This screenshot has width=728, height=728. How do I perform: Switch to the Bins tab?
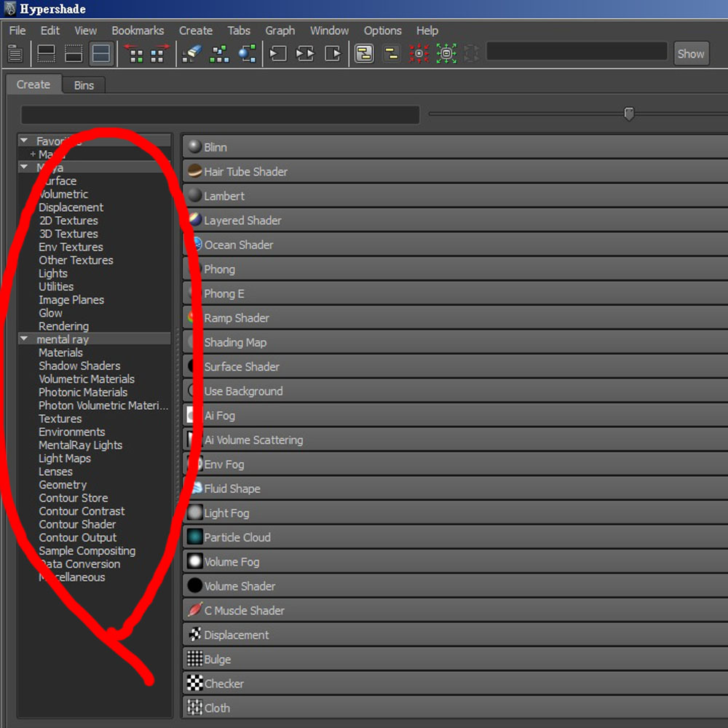point(84,85)
